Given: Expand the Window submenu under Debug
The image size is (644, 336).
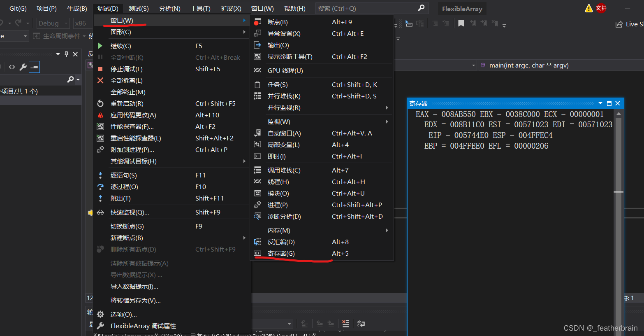Looking at the screenshot, I should 172,20.
